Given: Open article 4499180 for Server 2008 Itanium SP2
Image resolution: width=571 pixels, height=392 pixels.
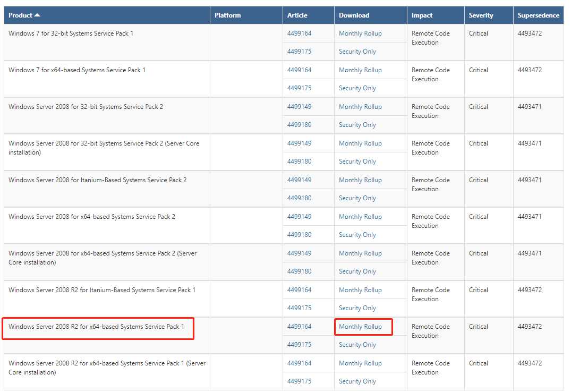Looking at the screenshot, I should tap(300, 198).
